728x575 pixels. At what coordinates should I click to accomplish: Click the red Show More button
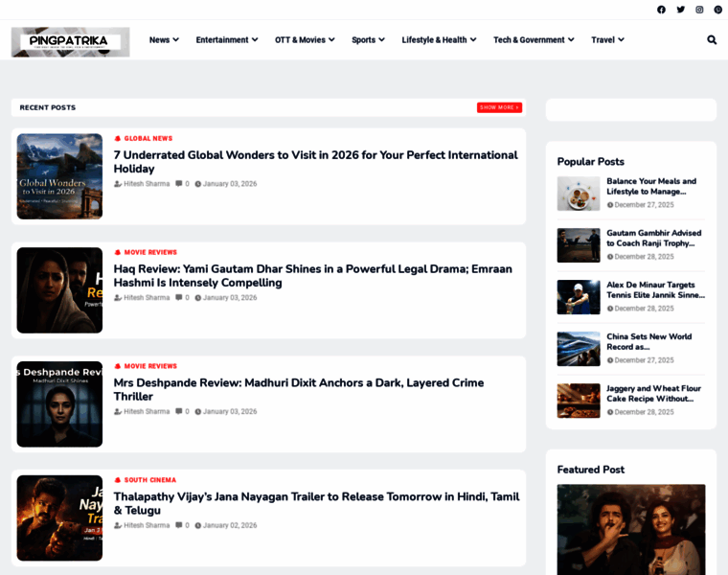pyautogui.click(x=500, y=107)
